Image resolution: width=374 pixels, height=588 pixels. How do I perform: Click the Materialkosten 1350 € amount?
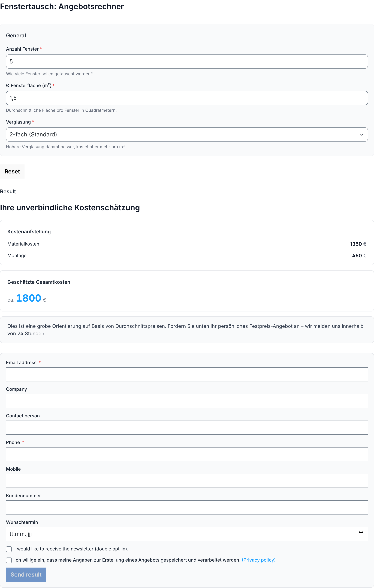358,244
